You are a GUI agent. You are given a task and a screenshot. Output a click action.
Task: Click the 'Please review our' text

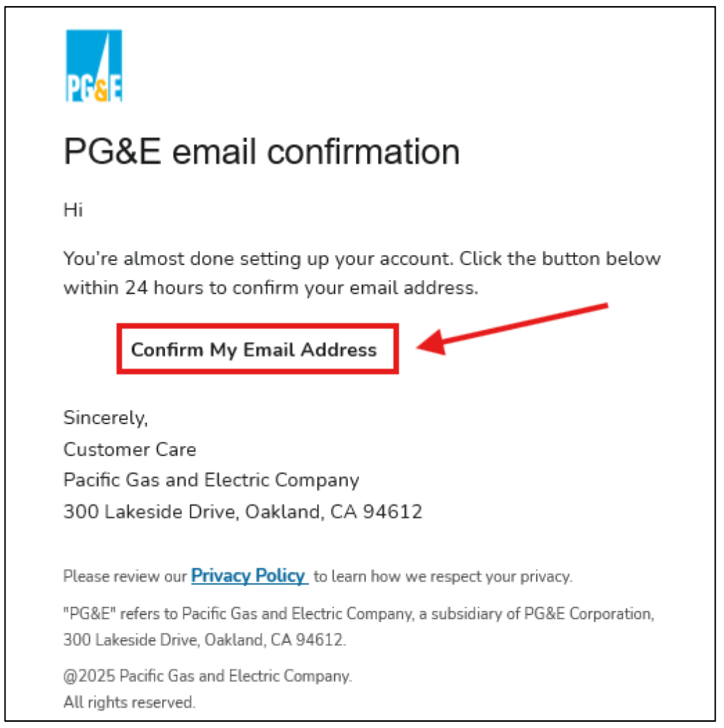(x=125, y=576)
